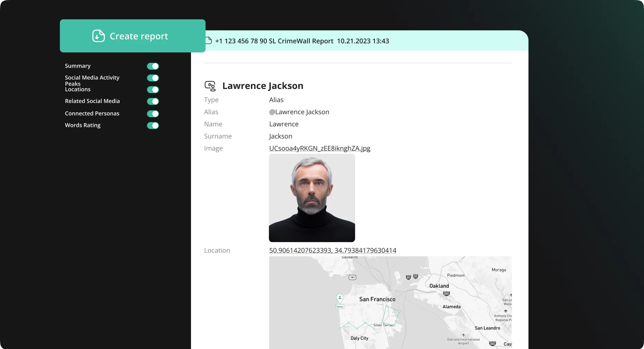Click the location coordinates link
Viewport: 644px width, 349px height.
click(332, 251)
